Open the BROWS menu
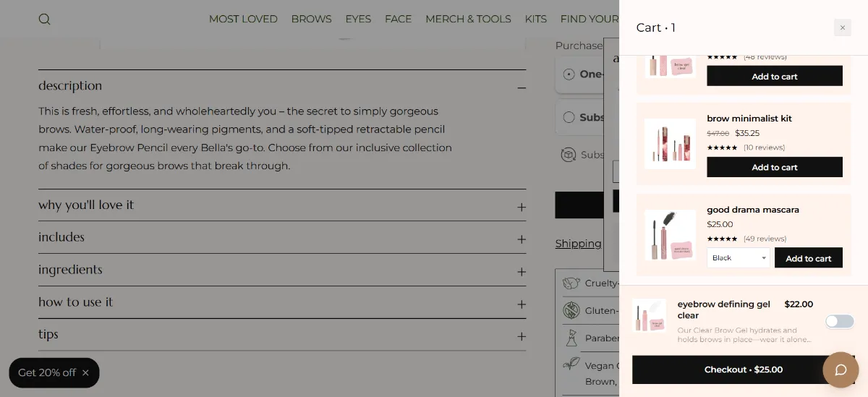 311,19
